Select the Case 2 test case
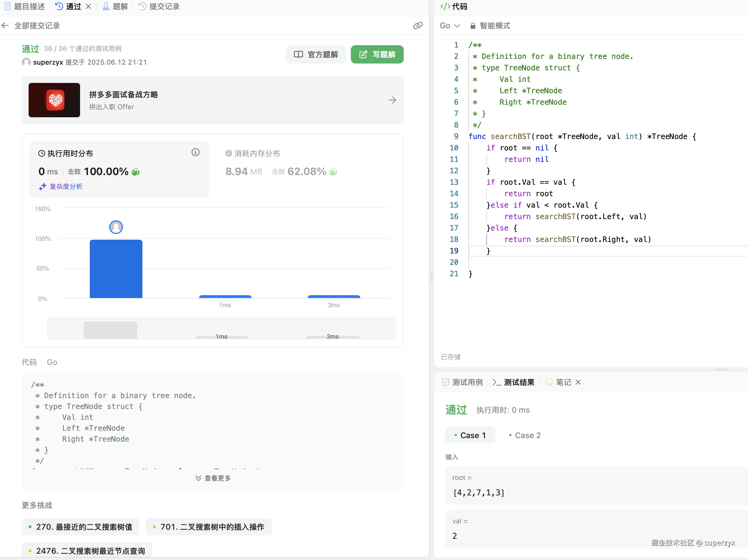This screenshot has width=748, height=560. [524, 435]
